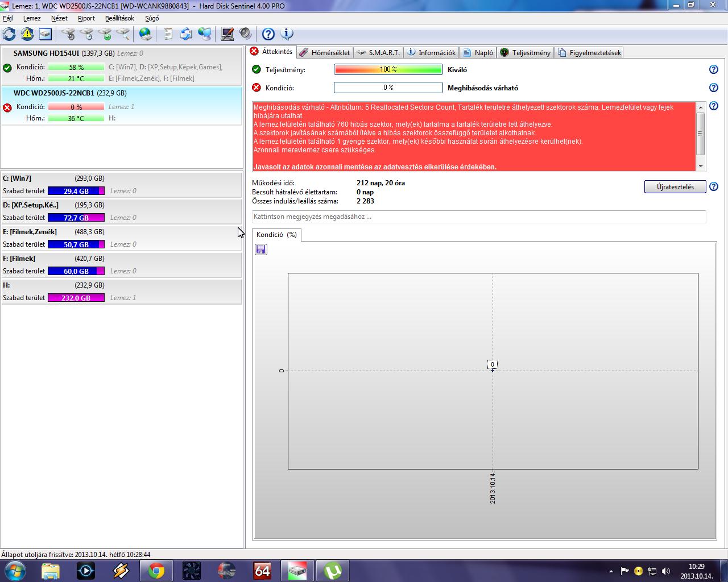Viewport: 728px width, 582px height.
Task: Switch to the Teljesítmény tab
Action: point(526,52)
